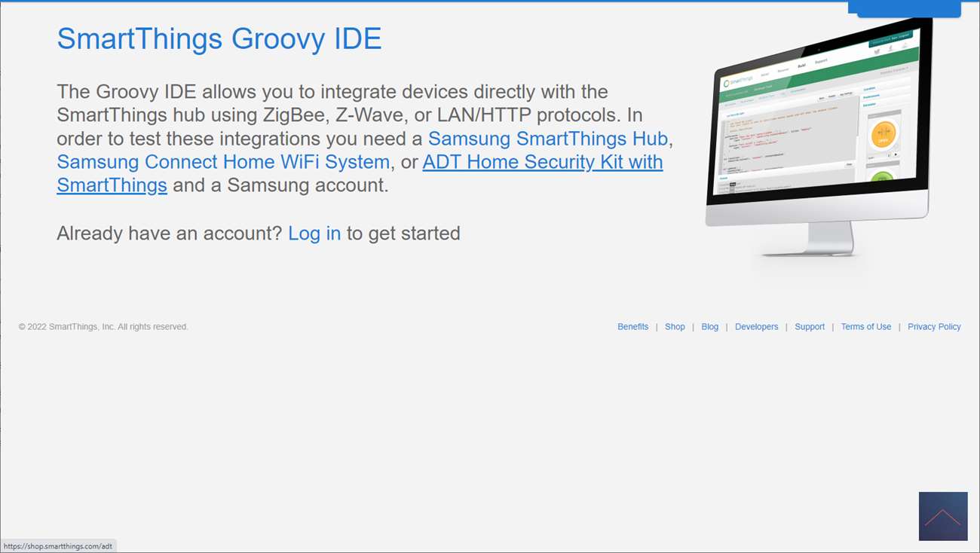Open the Benefits footer link

click(632, 327)
